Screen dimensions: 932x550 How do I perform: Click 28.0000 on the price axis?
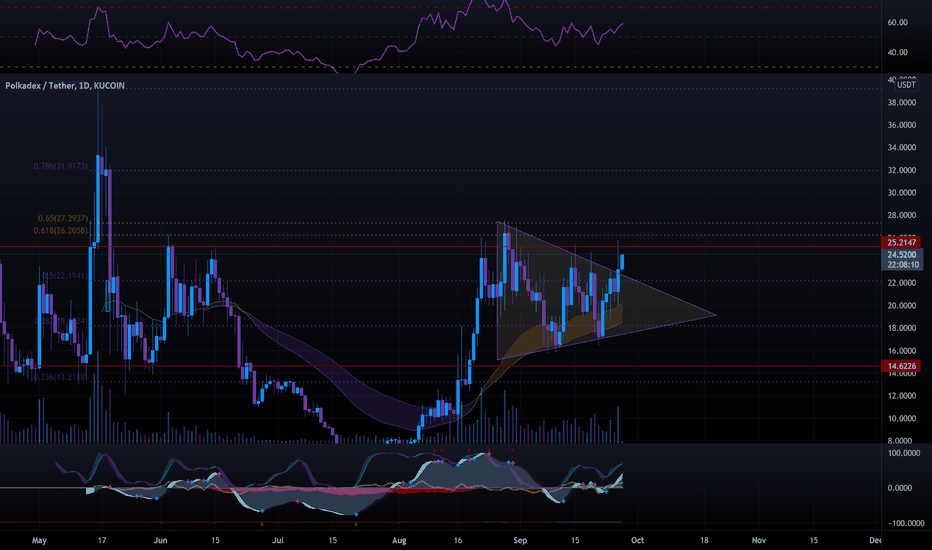(x=902, y=215)
